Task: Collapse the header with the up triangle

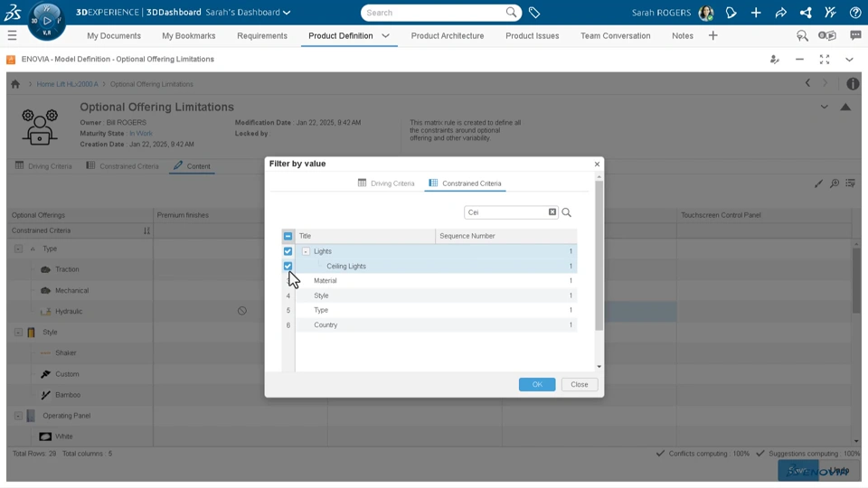Action: coord(845,107)
